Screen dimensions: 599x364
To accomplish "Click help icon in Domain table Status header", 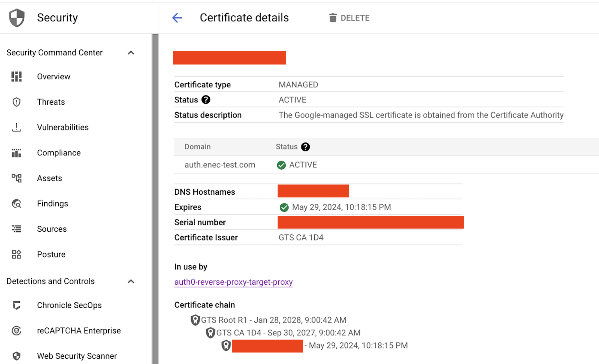I will click(305, 147).
